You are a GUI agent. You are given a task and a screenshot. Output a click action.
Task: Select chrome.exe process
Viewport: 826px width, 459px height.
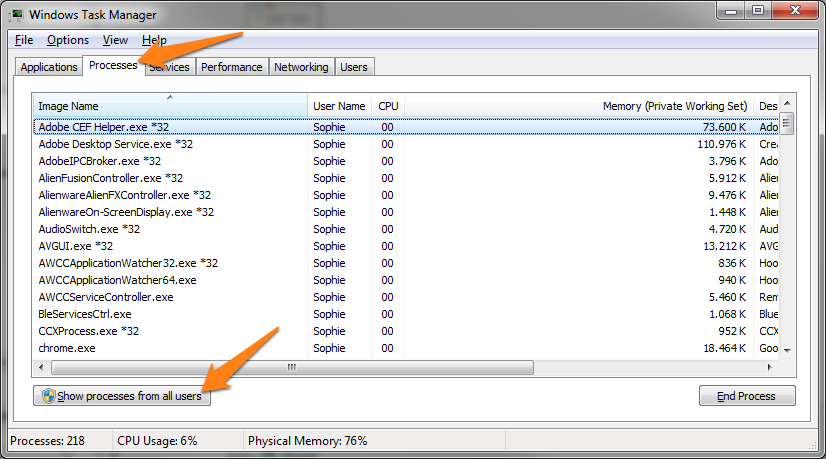click(407, 348)
